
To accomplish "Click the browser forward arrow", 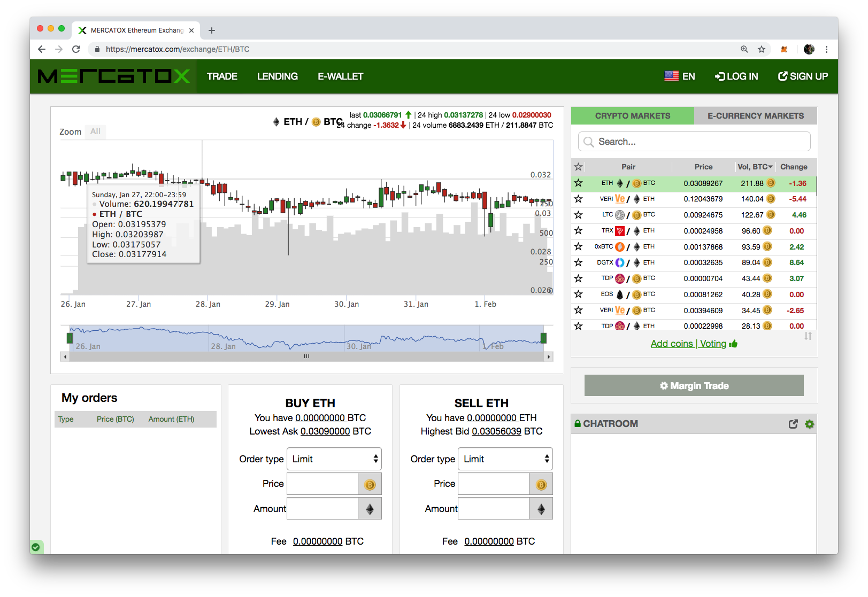I will (59, 49).
